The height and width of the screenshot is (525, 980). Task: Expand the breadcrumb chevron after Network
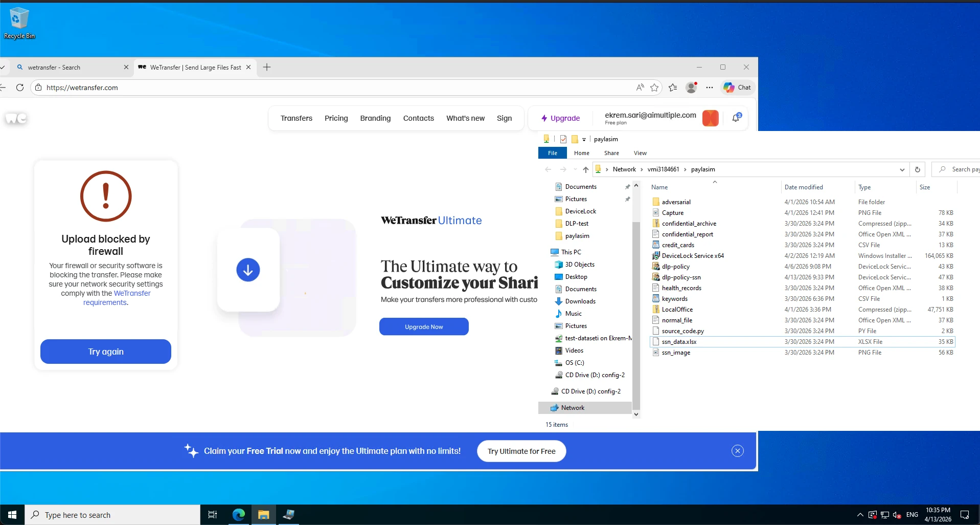[x=642, y=169]
